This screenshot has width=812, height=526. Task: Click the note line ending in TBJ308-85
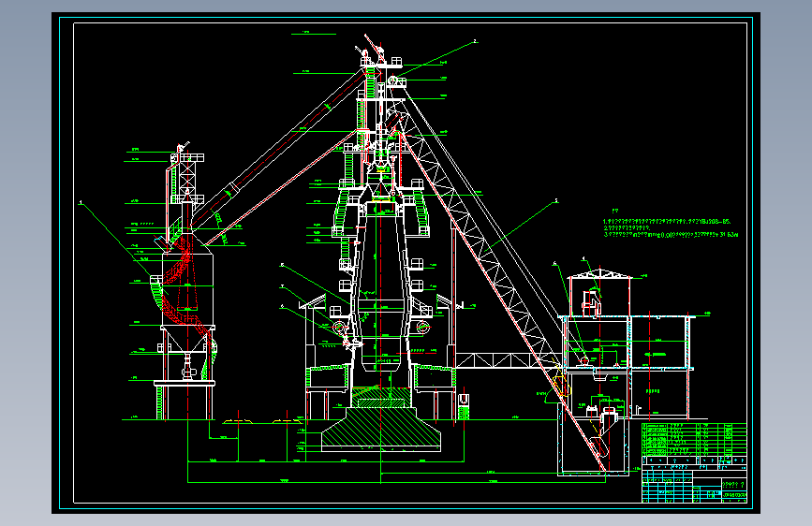tap(667, 222)
